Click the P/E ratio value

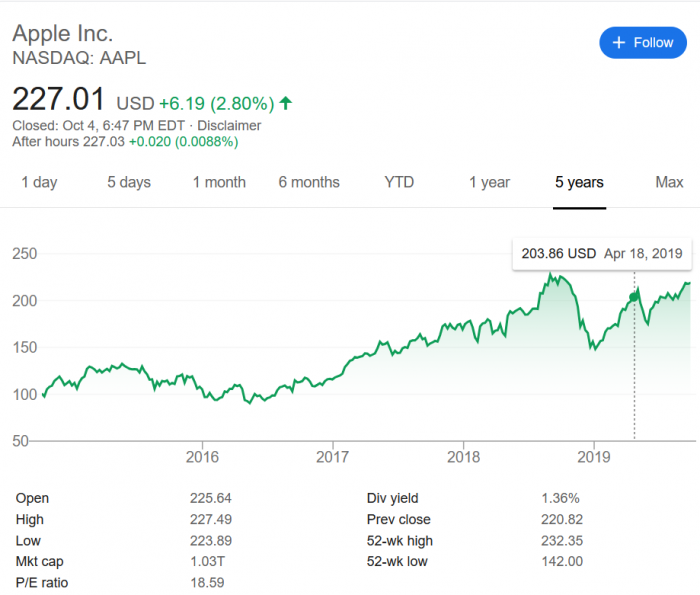pos(206,583)
